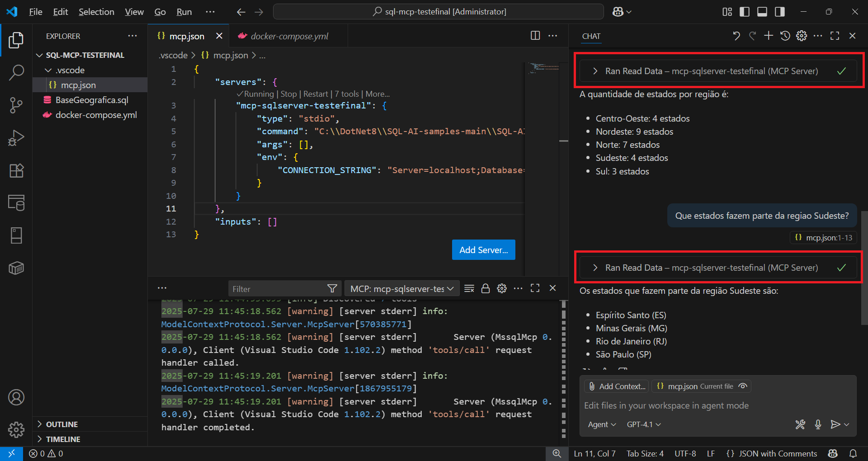Click Add Context button
868x461 pixels.
pyautogui.click(x=617, y=386)
